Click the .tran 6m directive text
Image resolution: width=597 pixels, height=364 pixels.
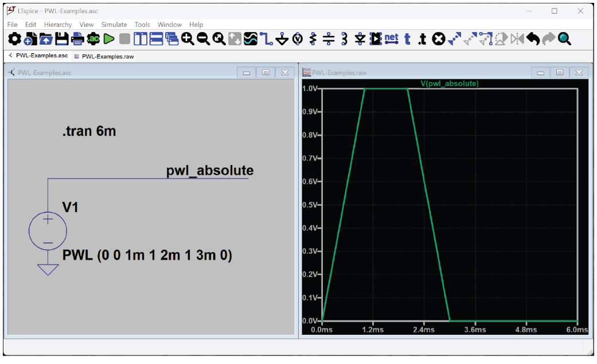(x=89, y=131)
